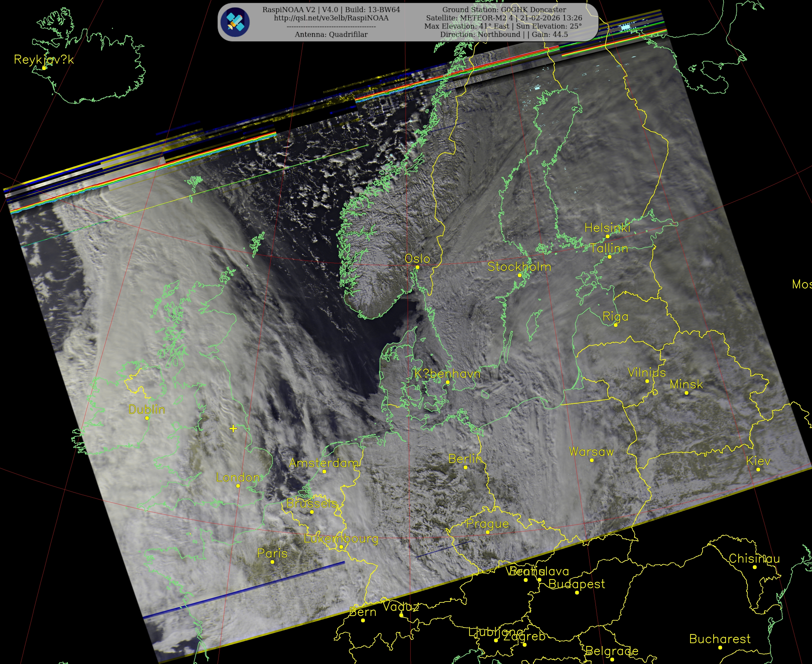This screenshot has height=664, width=812.
Task: Click the Bucharest city dot marker
Action: 720,647
